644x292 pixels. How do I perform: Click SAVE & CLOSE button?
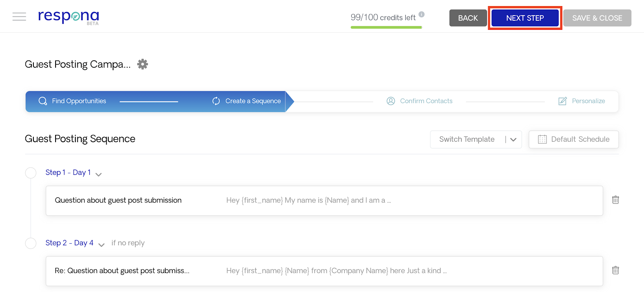pyautogui.click(x=597, y=18)
